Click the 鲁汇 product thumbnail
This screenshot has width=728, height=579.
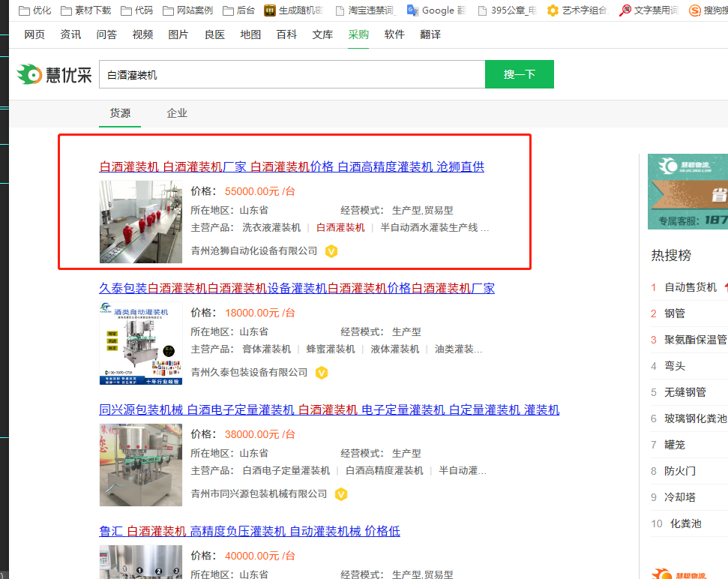pos(141,562)
